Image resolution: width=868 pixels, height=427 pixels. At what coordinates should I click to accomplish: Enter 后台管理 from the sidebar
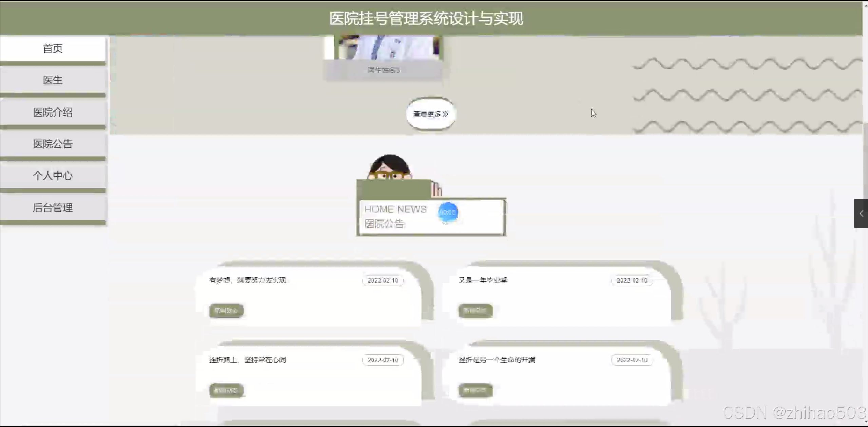[x=53, y=207]
